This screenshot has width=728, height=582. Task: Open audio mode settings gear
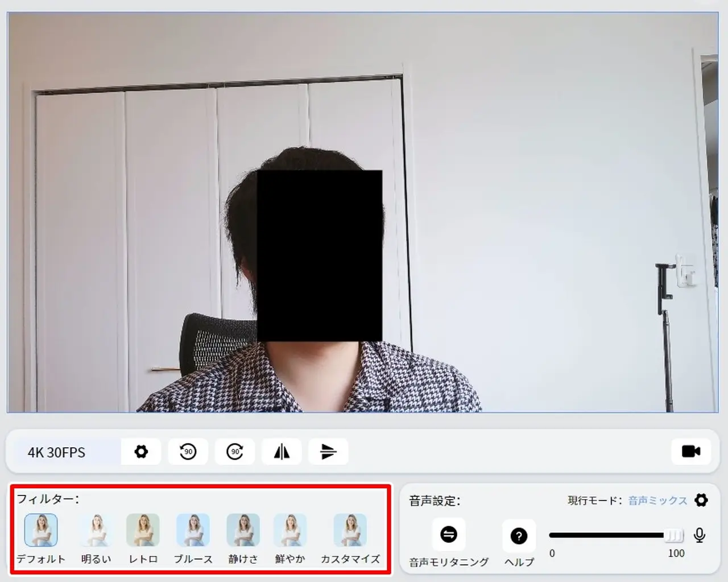(701, 500)
